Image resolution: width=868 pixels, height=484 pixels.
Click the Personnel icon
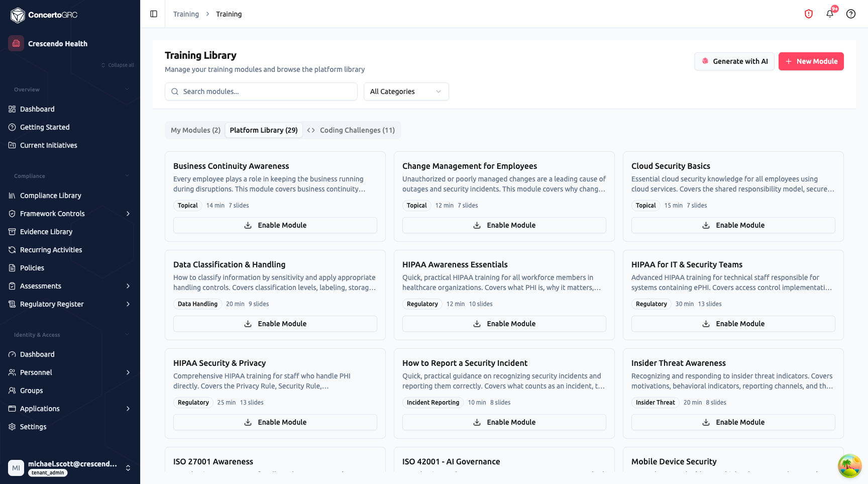(12, 372)
